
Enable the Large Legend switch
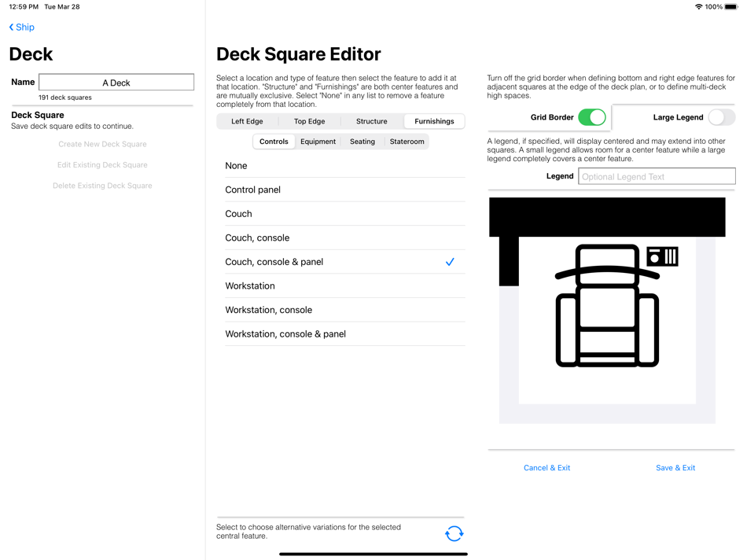coord(721,117)
